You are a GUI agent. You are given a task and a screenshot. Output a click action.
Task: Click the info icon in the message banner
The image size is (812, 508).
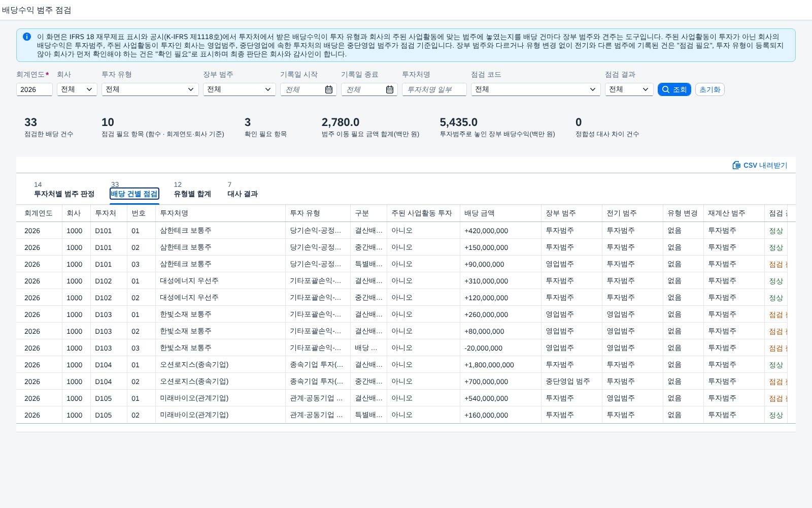click(x=27, y=37)
